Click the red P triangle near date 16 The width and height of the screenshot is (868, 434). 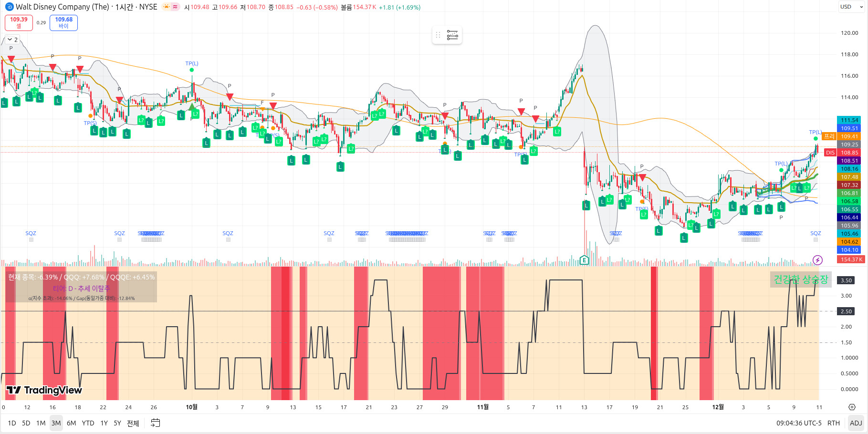[52, 67]
